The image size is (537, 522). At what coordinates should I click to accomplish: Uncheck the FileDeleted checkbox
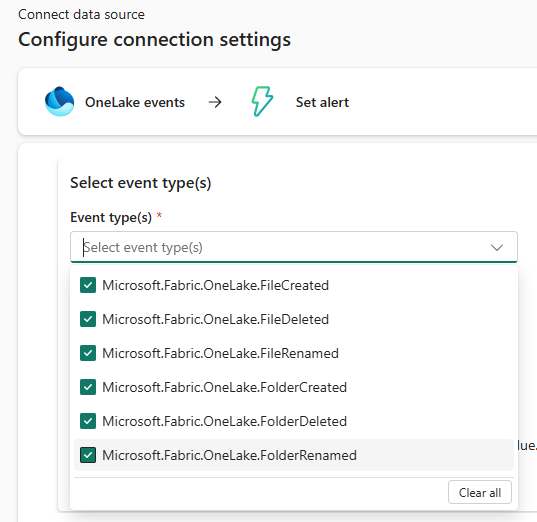pos(88,319)
